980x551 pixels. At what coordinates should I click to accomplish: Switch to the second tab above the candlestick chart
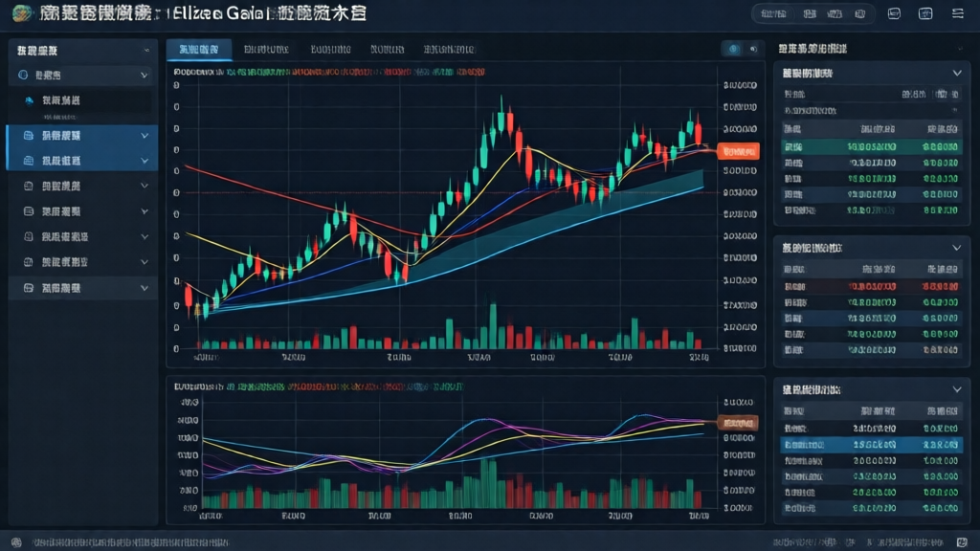click(x=269, y=49)
